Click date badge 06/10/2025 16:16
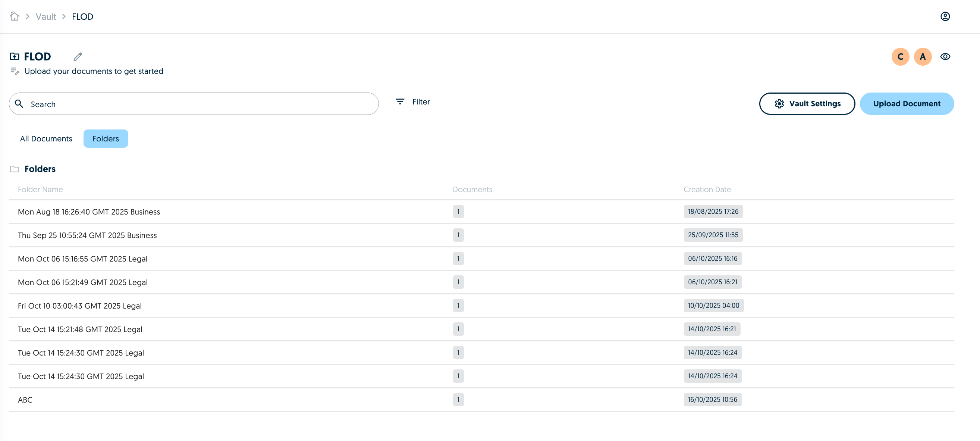 (713, 259)
